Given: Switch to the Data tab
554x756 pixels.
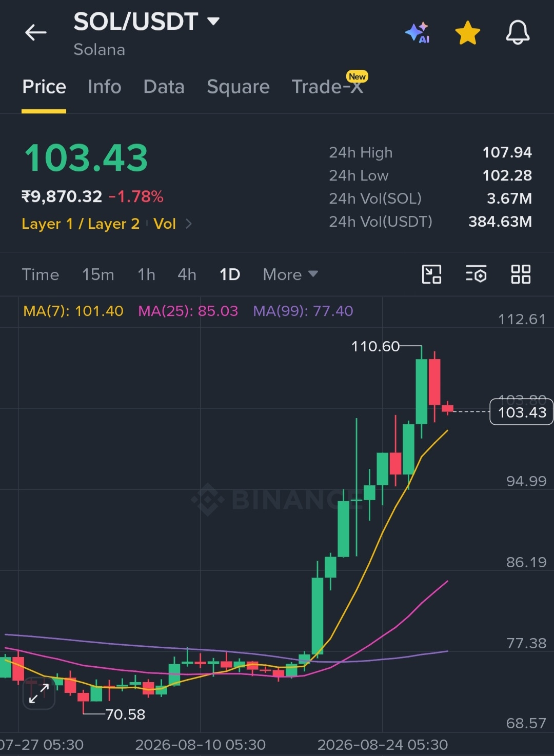Looking at the screenshot, I should [164, 87].
